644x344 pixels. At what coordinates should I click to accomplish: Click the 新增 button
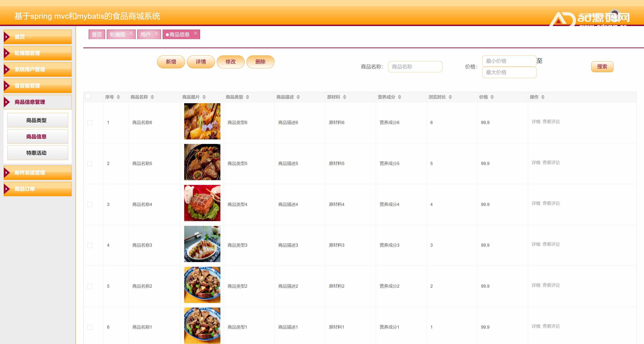point(171,62)
